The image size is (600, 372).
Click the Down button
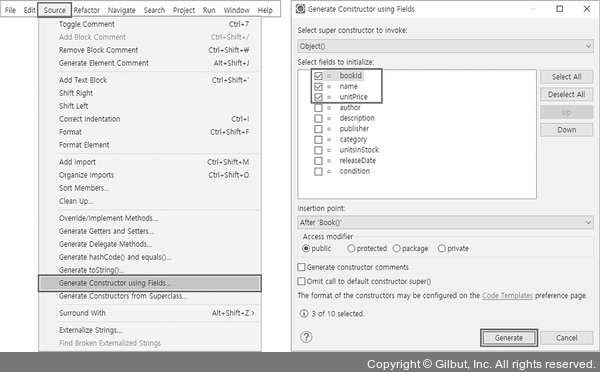(566, 130)
